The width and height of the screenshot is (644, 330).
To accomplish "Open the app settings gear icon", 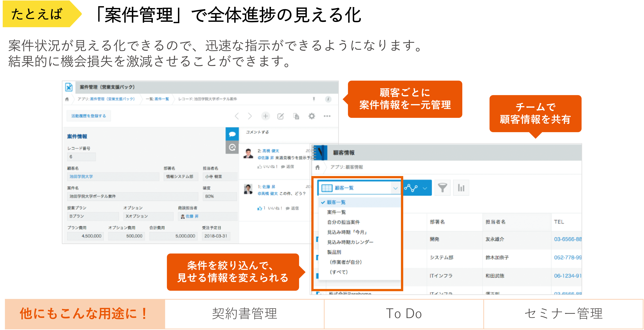I will pos(311,116).
